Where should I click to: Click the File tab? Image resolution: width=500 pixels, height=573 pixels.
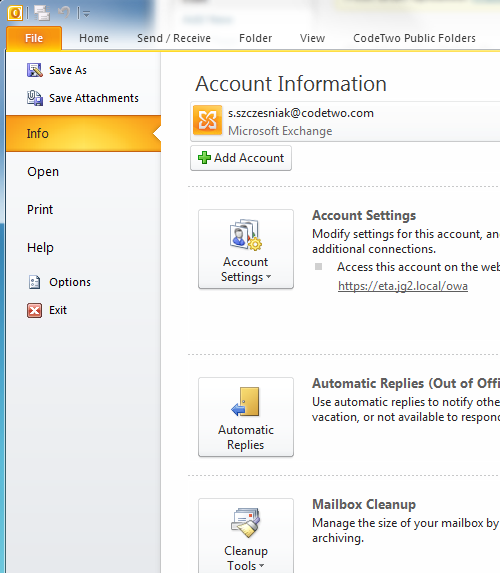click(34, 38)
